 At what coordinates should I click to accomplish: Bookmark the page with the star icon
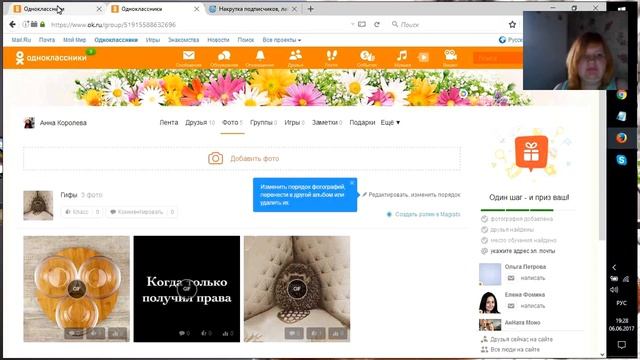512,24
